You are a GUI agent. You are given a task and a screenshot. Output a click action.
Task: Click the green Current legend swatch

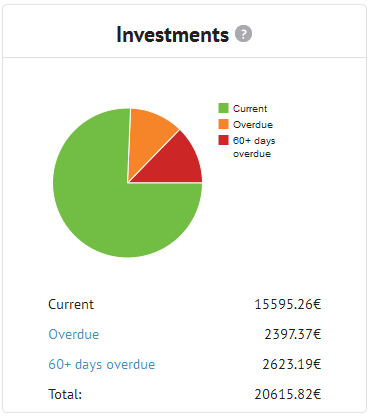[223, 108]
